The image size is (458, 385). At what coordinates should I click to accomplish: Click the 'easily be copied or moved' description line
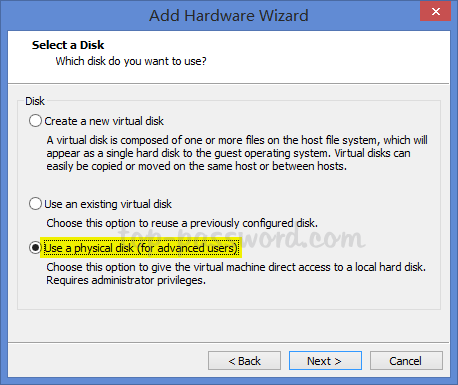pyautogui.click(x=197, y=166)
